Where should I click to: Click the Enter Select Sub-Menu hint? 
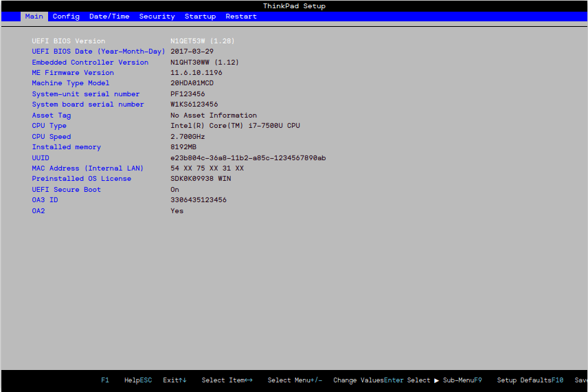pos(429,380)
